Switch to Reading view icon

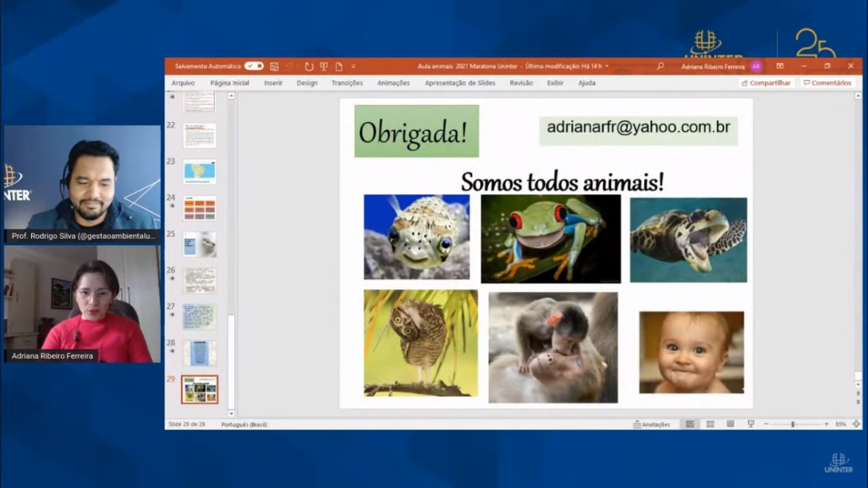(x=730, y=424)
